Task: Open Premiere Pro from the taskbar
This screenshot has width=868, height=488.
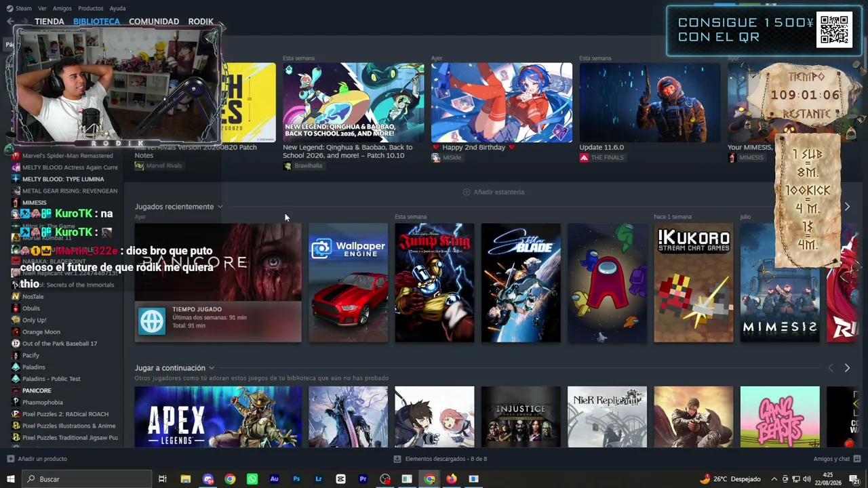Action: [363, 479]
